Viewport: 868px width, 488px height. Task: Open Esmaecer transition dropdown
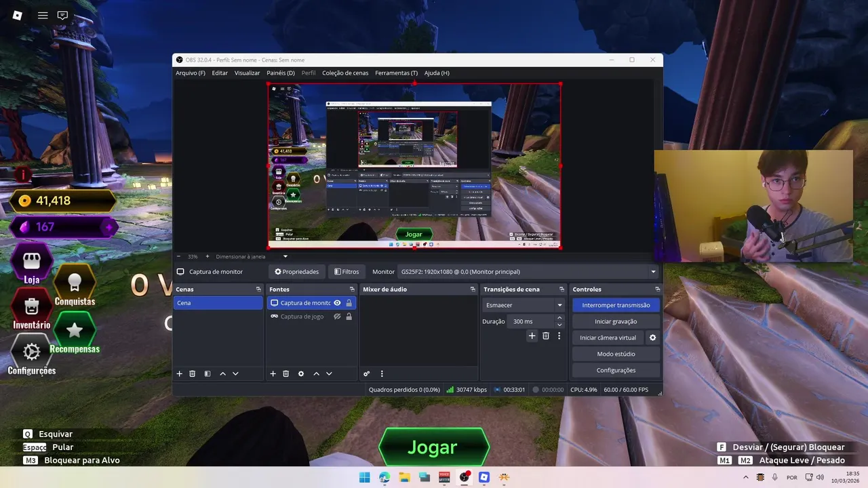(524, 305)
